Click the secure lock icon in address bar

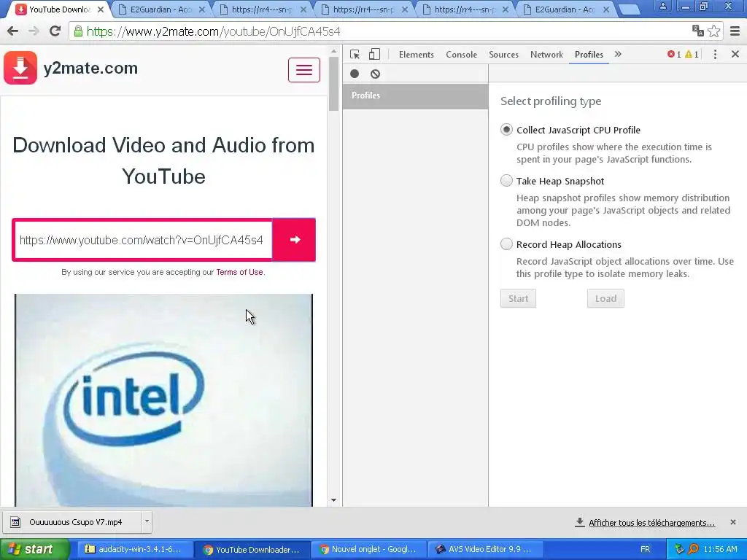click(77, 31)
